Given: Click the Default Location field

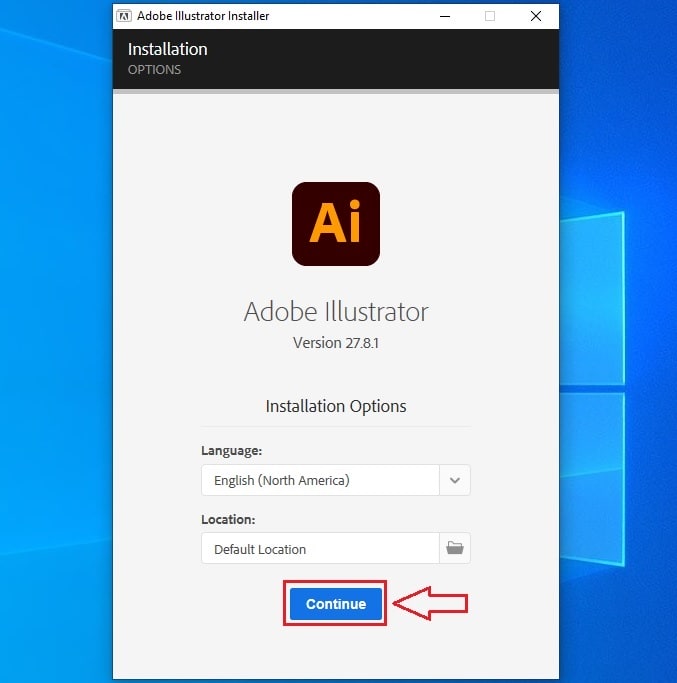Looking at the screenshot, I should tap(320, 548).
